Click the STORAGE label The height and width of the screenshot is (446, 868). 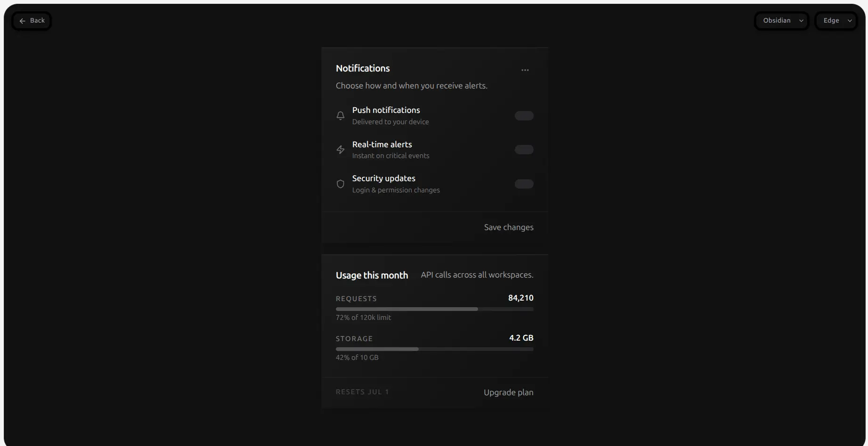354,339
